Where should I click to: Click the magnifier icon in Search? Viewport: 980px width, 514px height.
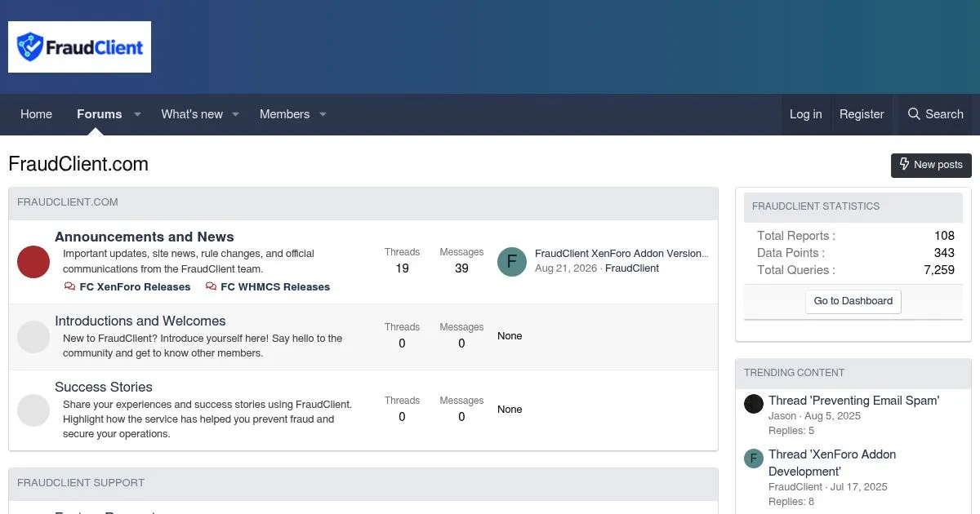tap(914, 114)
